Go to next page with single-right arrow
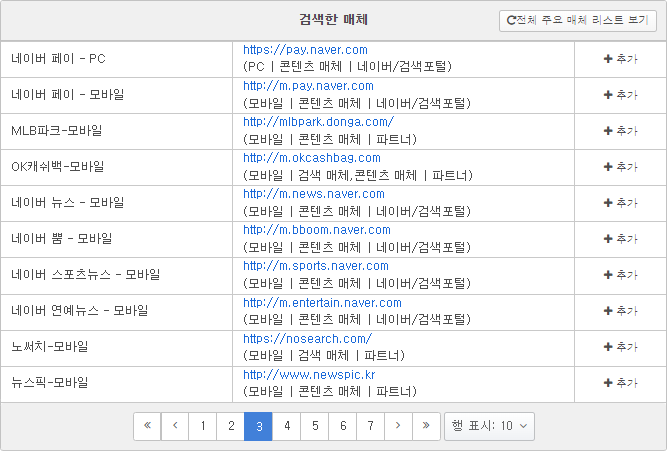This screenshot has width=667, height=451. pos(398,426)
